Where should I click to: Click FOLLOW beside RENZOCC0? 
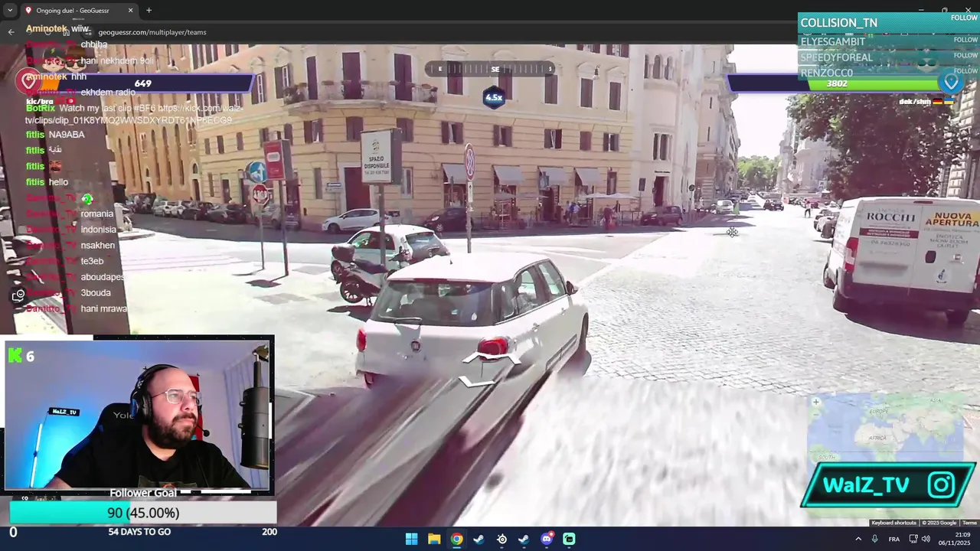[965, 70]
